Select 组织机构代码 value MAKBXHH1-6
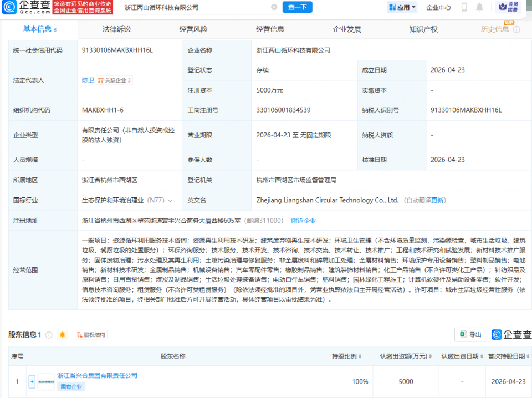Viewport: 532px width, 398px height. (103, 110)
